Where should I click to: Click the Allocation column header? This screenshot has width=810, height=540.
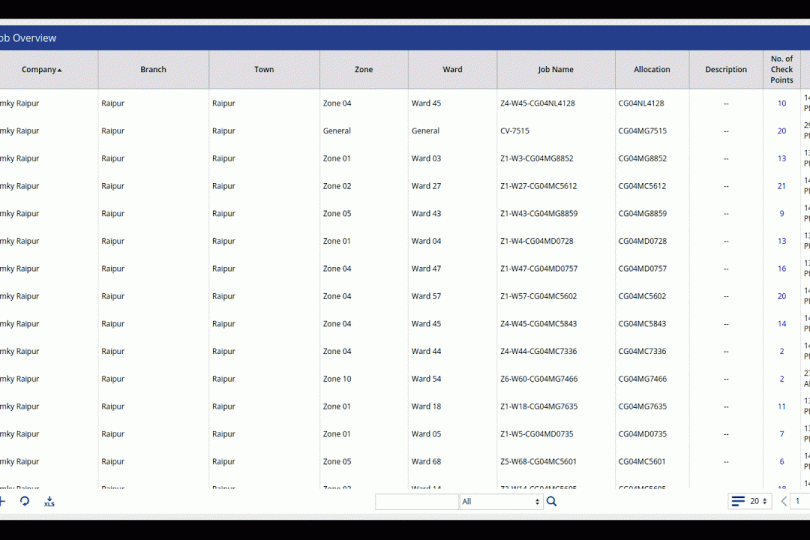click(652, 70)
